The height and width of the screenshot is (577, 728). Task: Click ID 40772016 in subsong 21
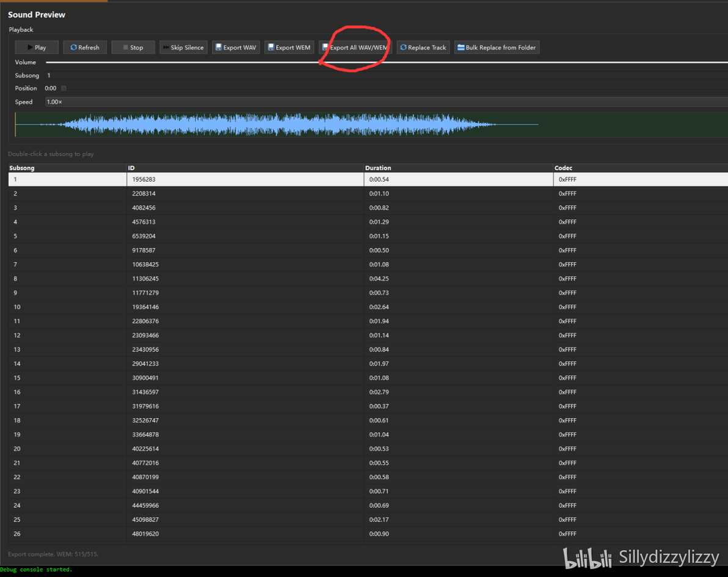[145, 463]
